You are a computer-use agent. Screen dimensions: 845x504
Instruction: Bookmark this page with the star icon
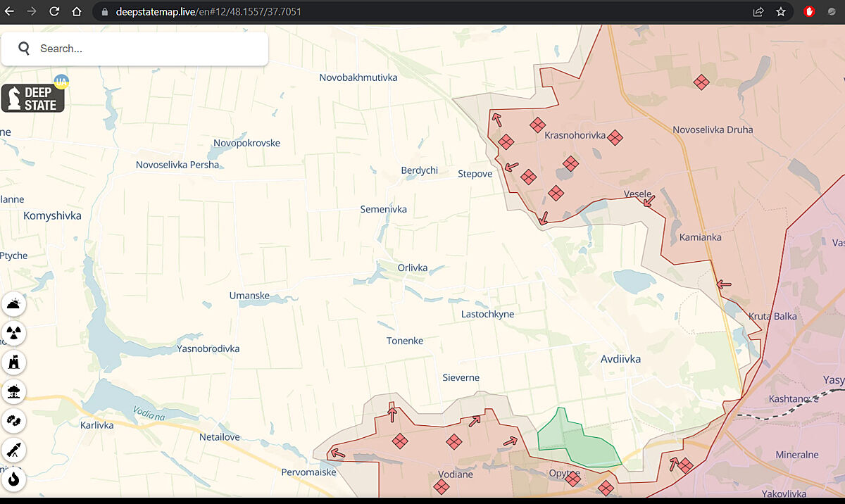(781, 12)
